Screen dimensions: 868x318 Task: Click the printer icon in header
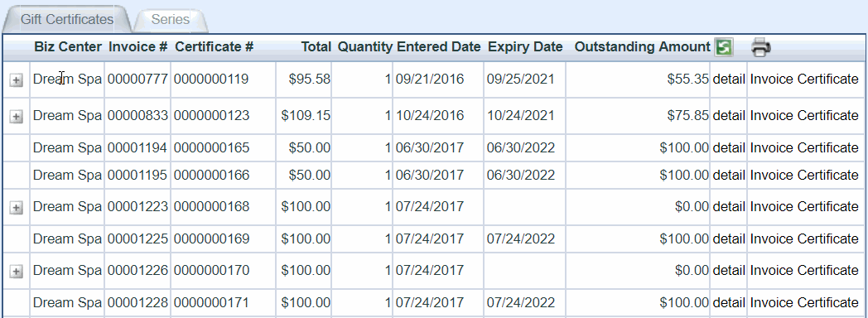761,47
